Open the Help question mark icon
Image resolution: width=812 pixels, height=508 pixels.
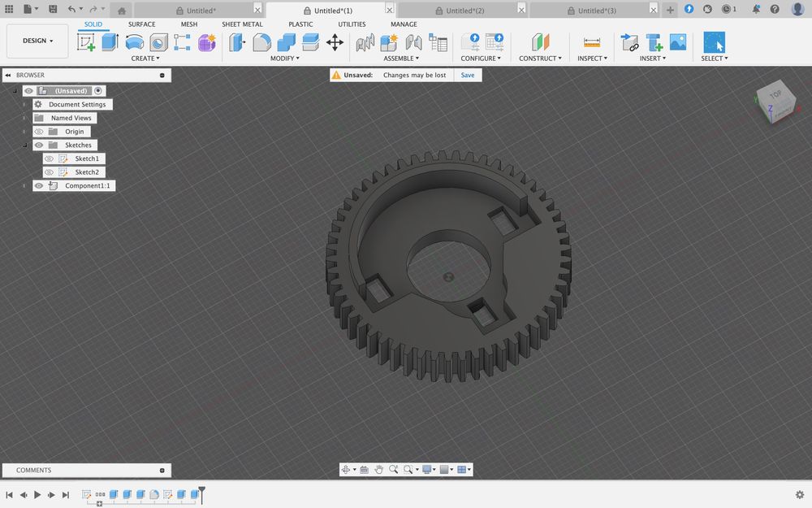[775, 9]
